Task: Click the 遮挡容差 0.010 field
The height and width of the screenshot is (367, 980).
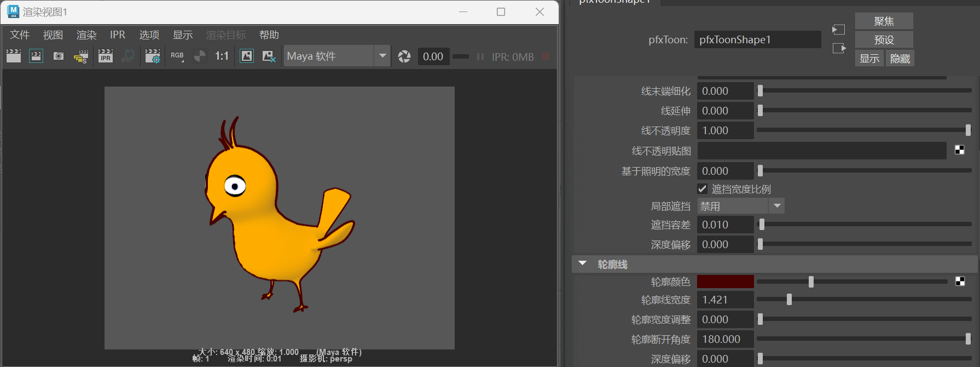Action: pyautogui.click(x=726, y=225)
